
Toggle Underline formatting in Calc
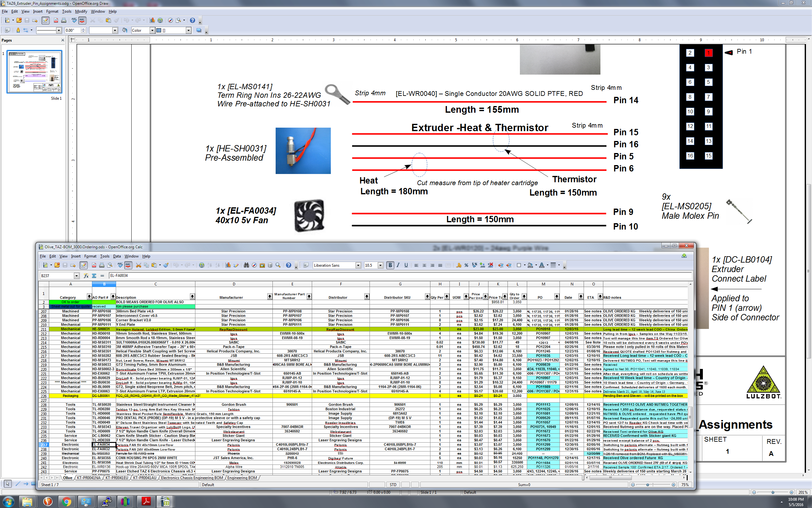(x=406, y=265)
